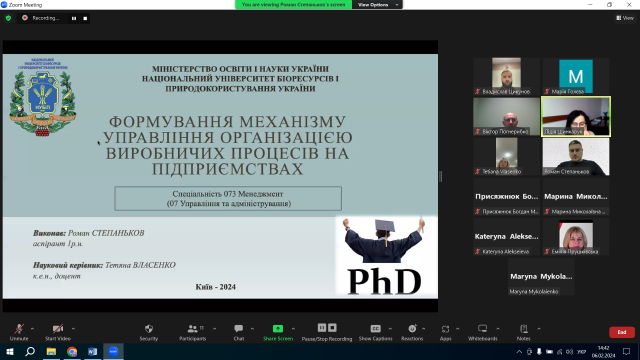Click the shared slide title text

pos(228,145)
